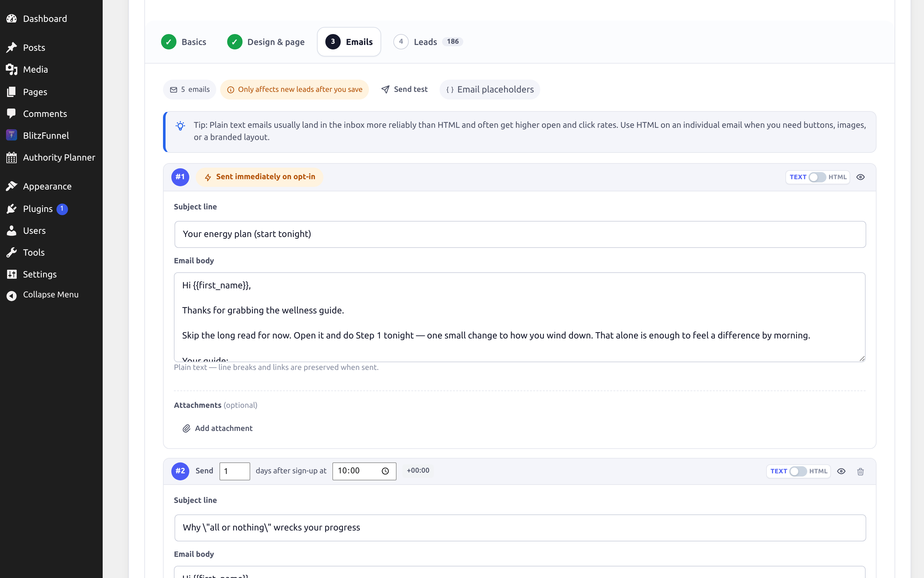
Task: Toggle email #2 Text/HTML switch
Action: point(798,471)
